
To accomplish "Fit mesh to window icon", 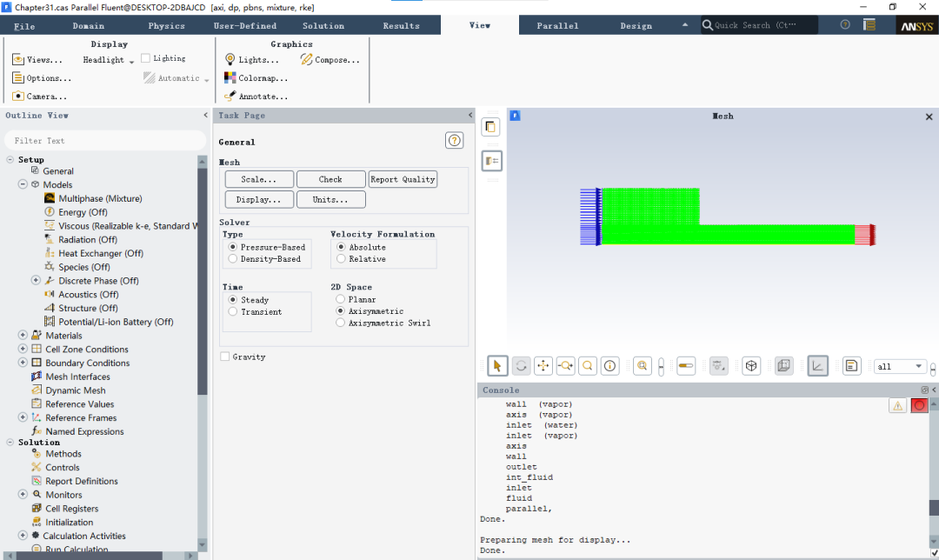I will click(x=643, y=366).
